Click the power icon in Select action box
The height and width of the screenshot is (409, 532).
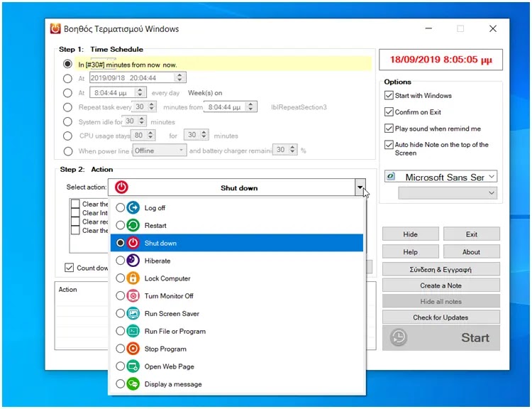[121, 187]
